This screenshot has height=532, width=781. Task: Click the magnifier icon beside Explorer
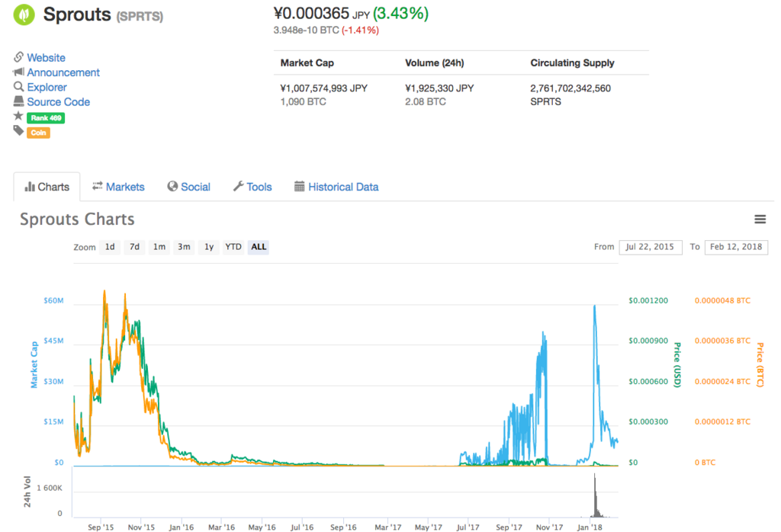[x=18, y=87]
